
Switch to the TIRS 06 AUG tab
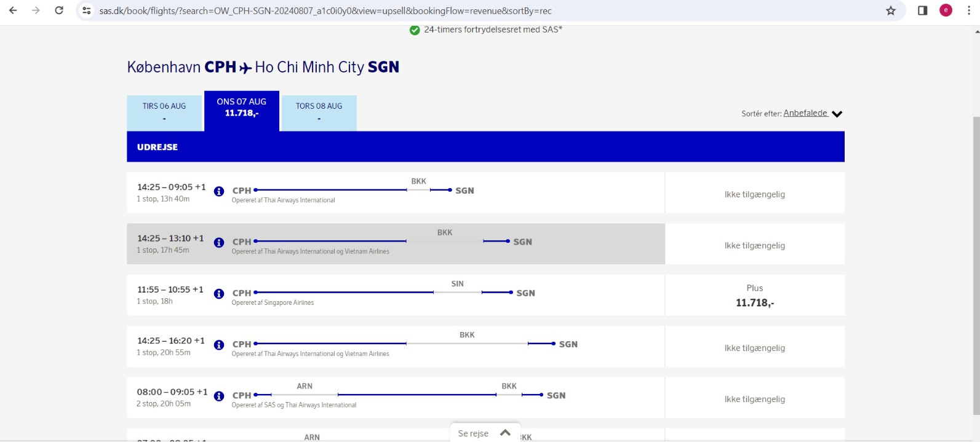(x=164, y=113)
